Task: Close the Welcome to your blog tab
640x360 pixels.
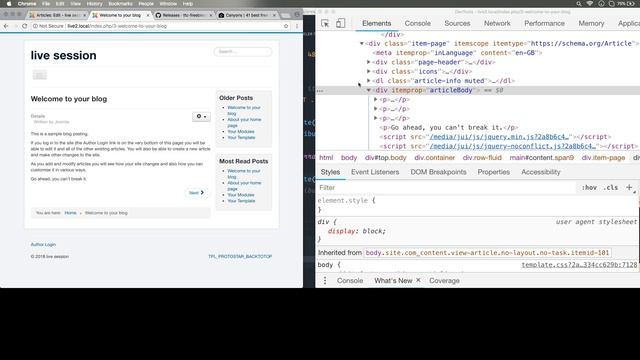Action: (x=148, y=15)
